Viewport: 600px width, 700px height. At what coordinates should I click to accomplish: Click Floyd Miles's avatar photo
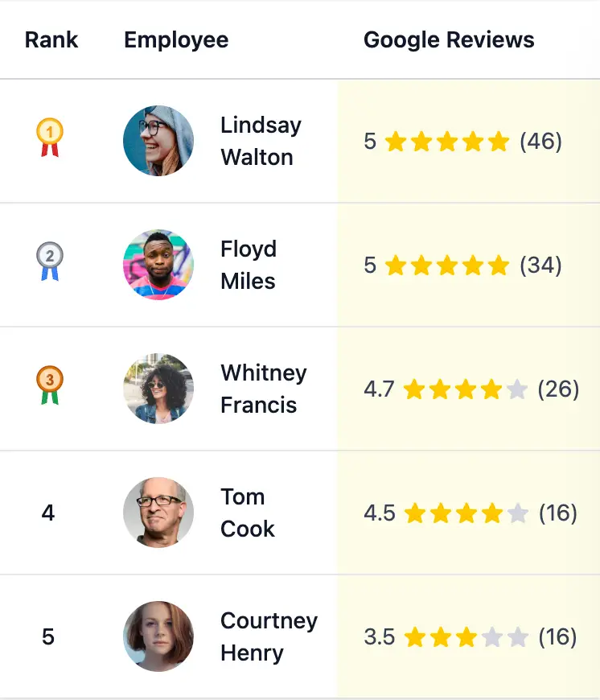point(158,264)
